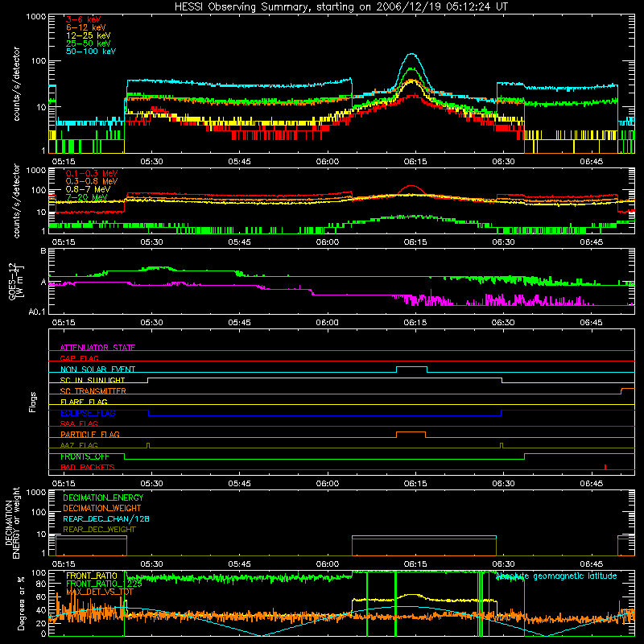Pick the NON_SOLAR_EVENT flag label
The image size is (644, 644).
(x=97, y=369)
